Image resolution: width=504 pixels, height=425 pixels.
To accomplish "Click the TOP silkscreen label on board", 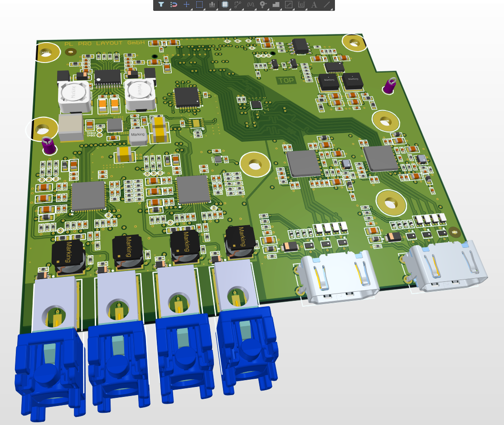I will [286, 81].
